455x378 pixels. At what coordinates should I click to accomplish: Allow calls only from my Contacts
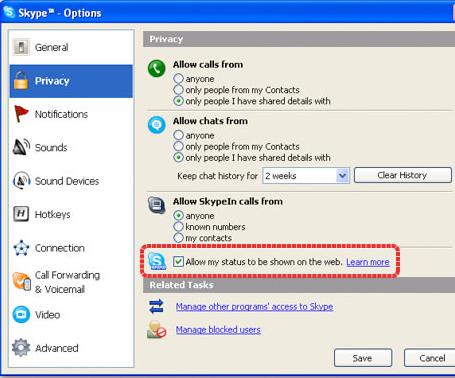pos(178,90)
